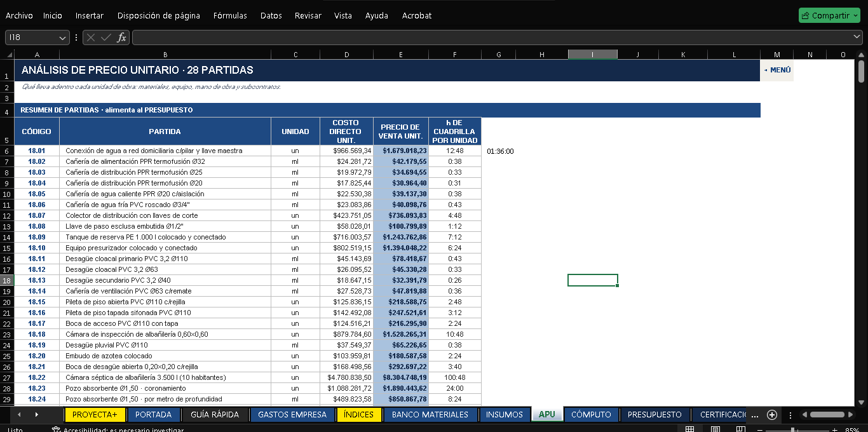
Task: Click the Select All corner triangle
Action: tap(7, 55)
